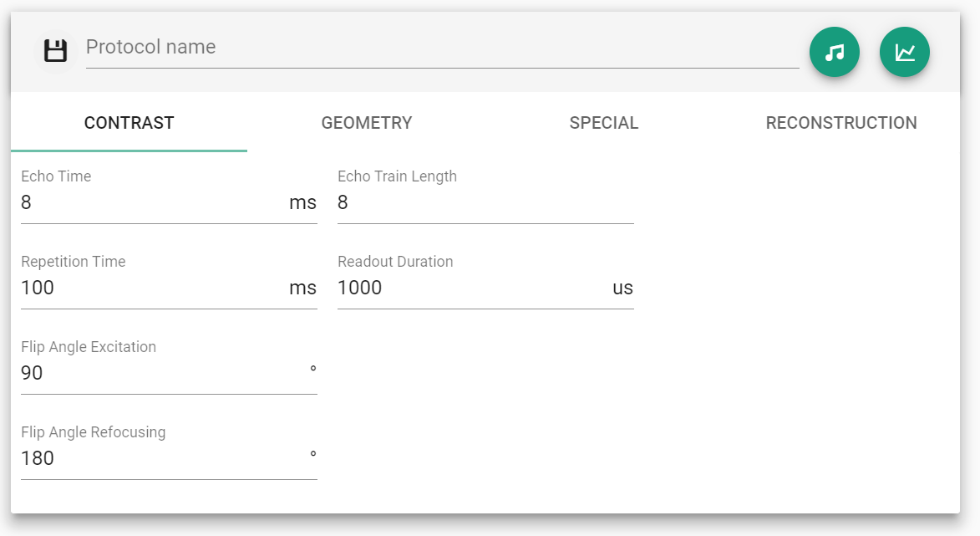The image size is (980, 536).
Task: Open the Geometry tab
Action: pos(367,123)
